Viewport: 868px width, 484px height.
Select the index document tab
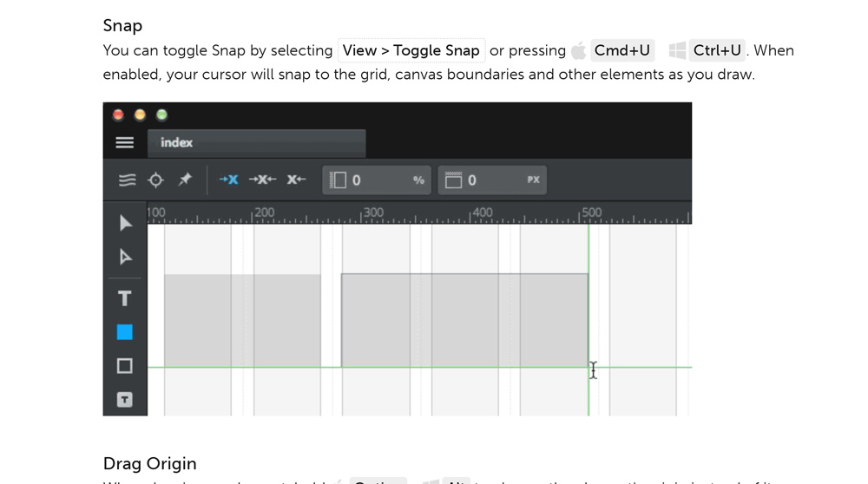tap(256, 143)
